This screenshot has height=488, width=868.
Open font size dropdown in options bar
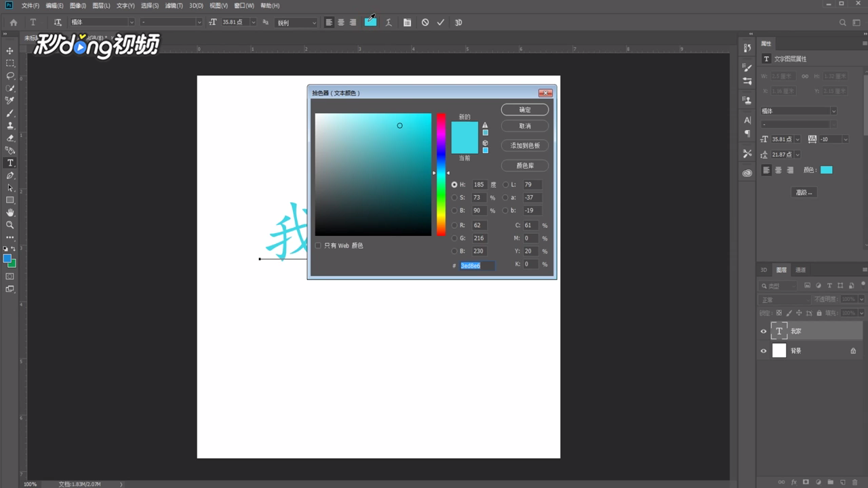coord(253,22)
